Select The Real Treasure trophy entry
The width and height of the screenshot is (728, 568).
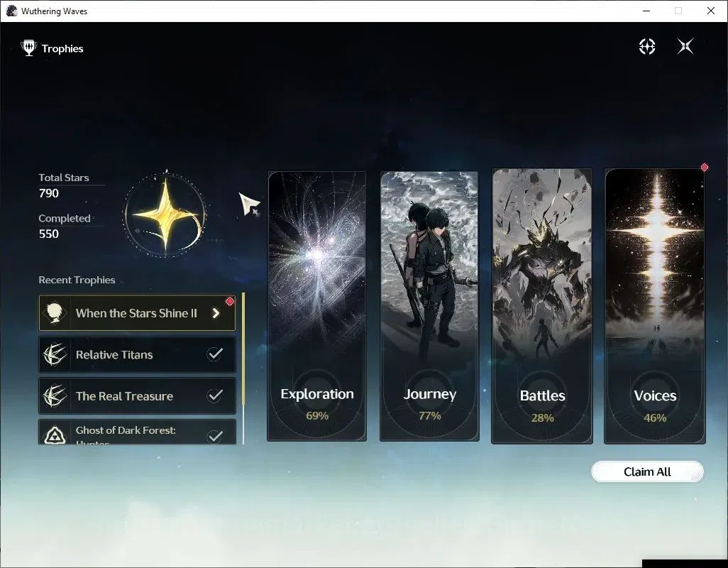point(137,395)
